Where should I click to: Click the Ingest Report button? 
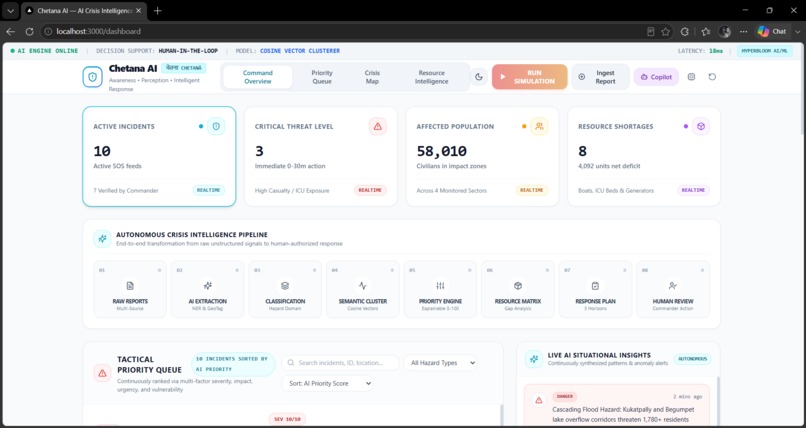pos(600,77)
